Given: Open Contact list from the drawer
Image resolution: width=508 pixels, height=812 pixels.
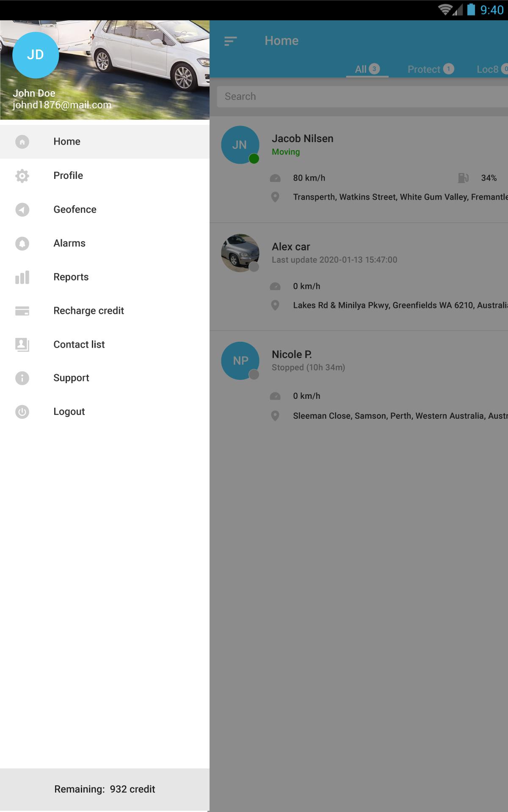Looking at the screenshot, I should 105,345.
